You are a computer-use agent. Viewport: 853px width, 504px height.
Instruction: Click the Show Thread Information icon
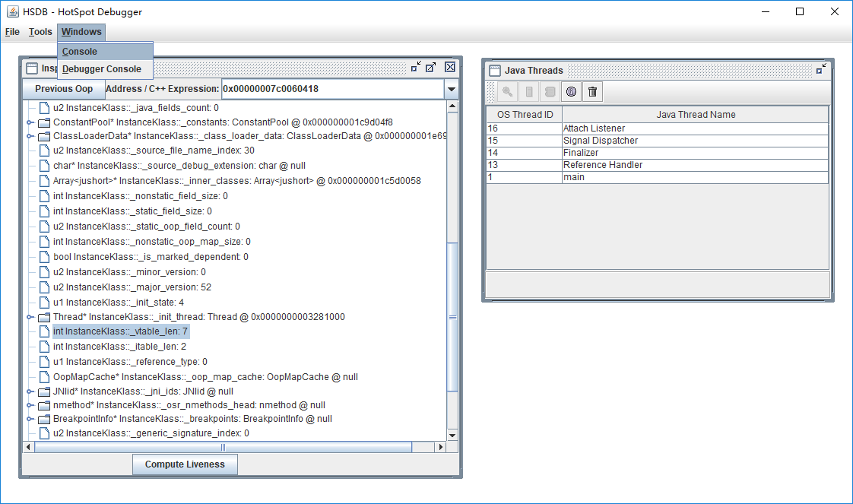[x=571, y=92]
